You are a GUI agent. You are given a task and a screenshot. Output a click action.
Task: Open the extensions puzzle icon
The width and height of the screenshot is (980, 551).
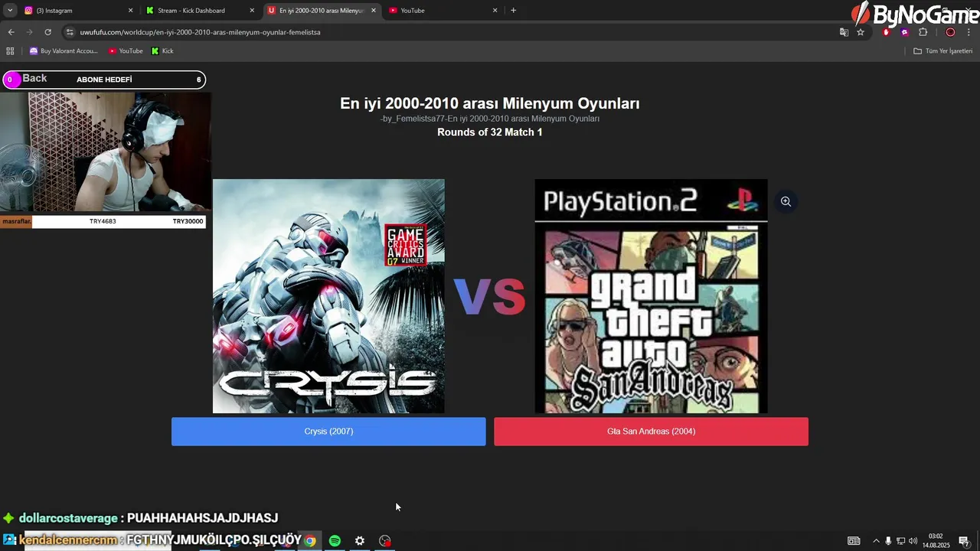pos(923,32)
